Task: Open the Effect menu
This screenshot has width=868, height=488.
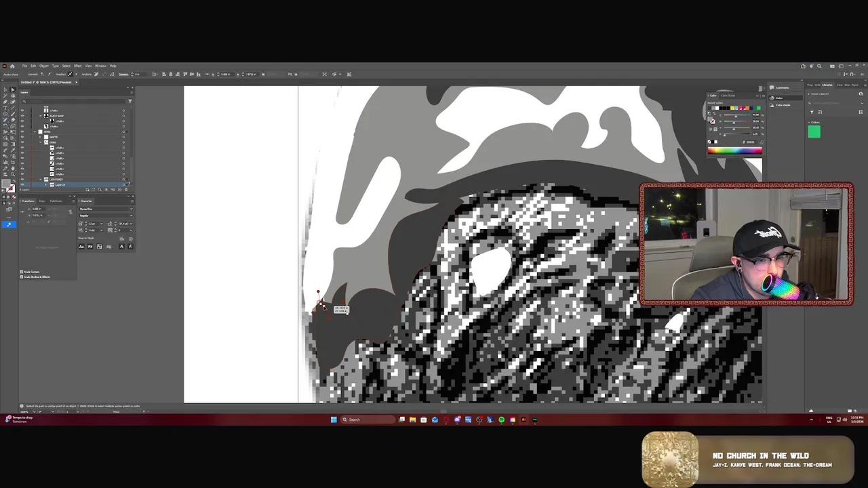Action: pyautogui.click(x=77, y=66)
